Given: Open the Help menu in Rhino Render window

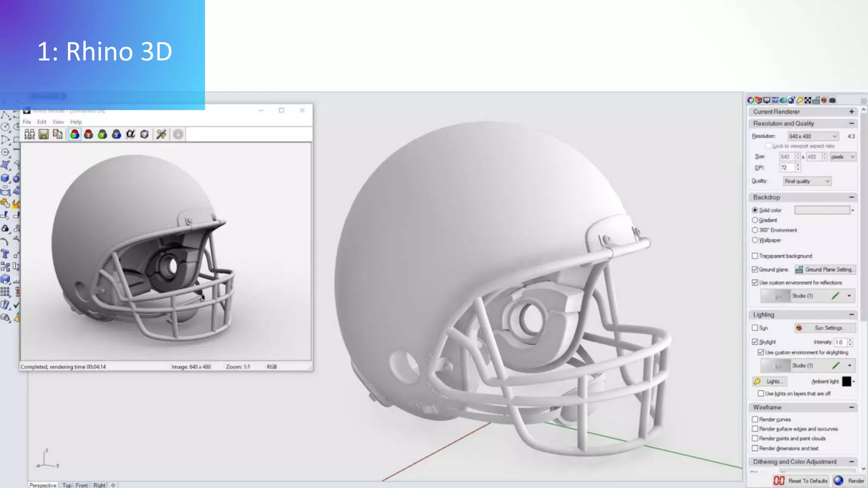Looking at the screenshot, I should [76, 122].
